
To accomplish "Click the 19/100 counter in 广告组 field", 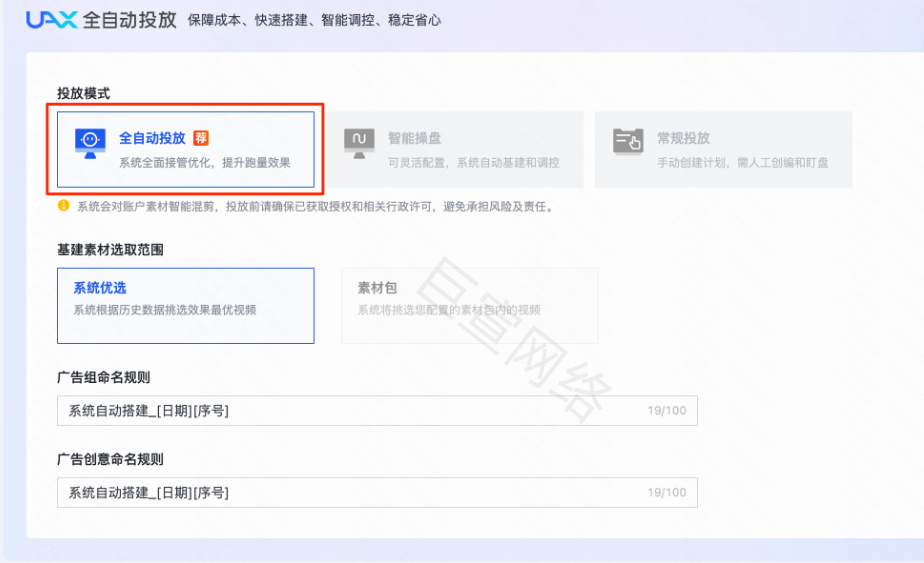I will coord(666,411).
